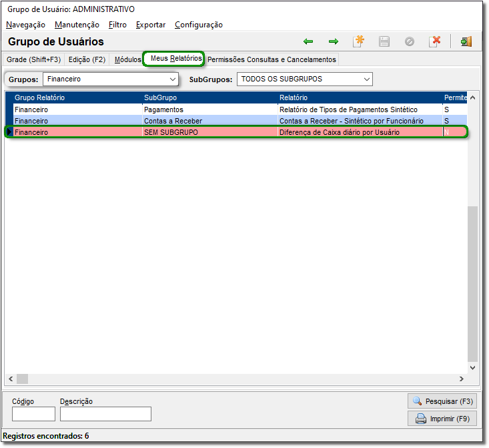Viewport: 489px width, 448px height.
Task: Click the Código input field
Action: click(x=33, y=414)
